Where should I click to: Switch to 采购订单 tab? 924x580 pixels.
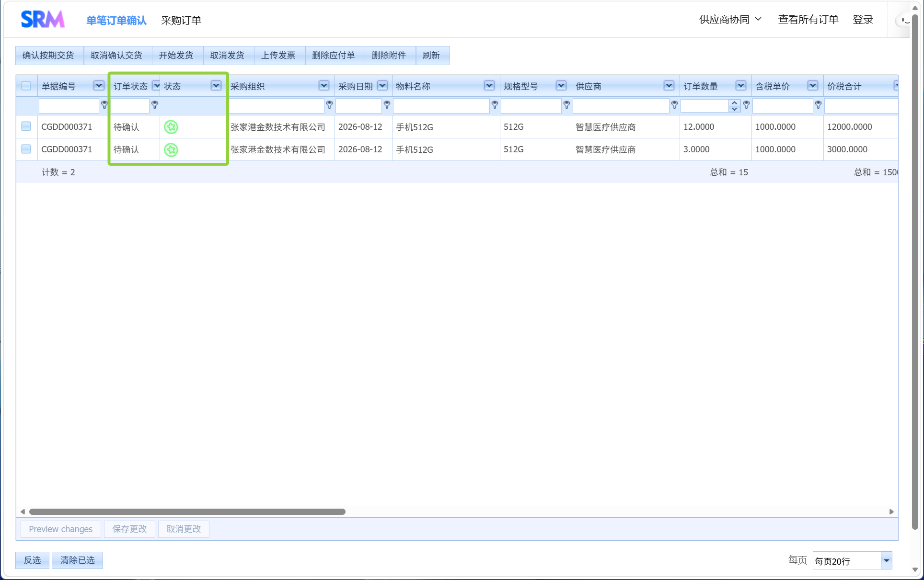tap(181, 21)
